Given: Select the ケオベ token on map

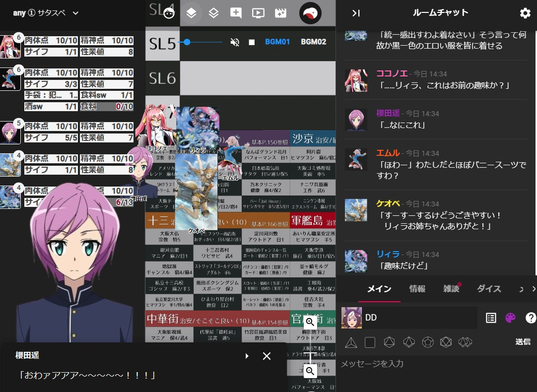Looking at the screenshot, I should 196,192.
